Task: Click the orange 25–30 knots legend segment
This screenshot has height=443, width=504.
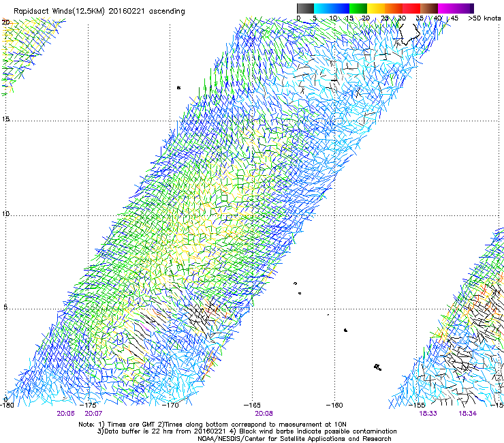Action: [394, 8]
